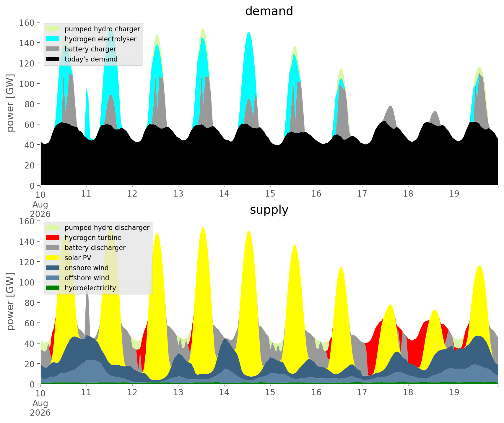The image size is (504, 423).
Task: Click the '40' tick on supply y-axis
Action: (x=30, y=343)
